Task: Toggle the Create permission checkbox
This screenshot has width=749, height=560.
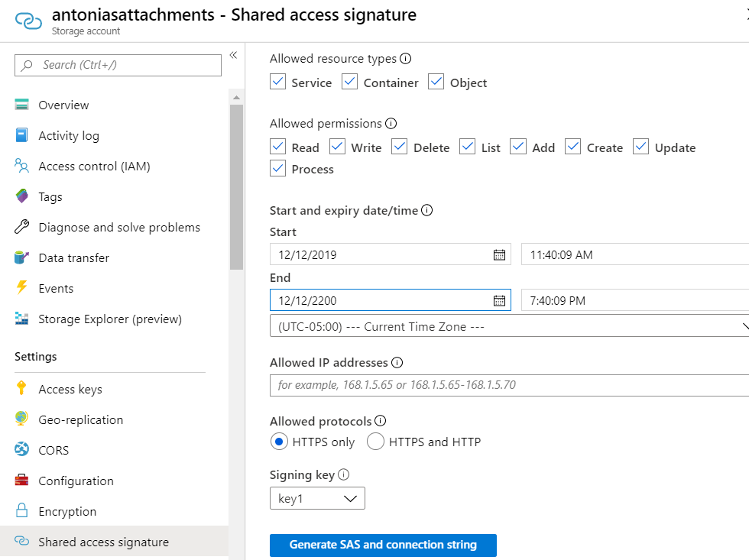Action: (x=572, y=147)
